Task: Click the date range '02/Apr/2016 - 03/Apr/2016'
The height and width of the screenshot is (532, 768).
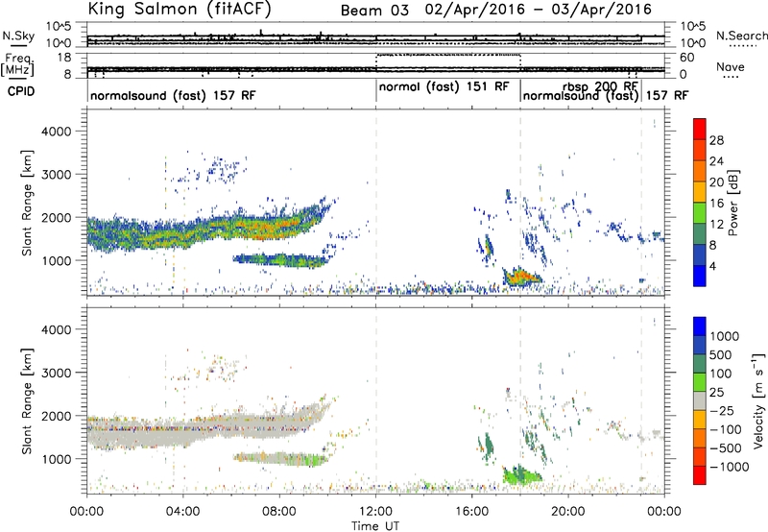Action: (x=539, y=10)
